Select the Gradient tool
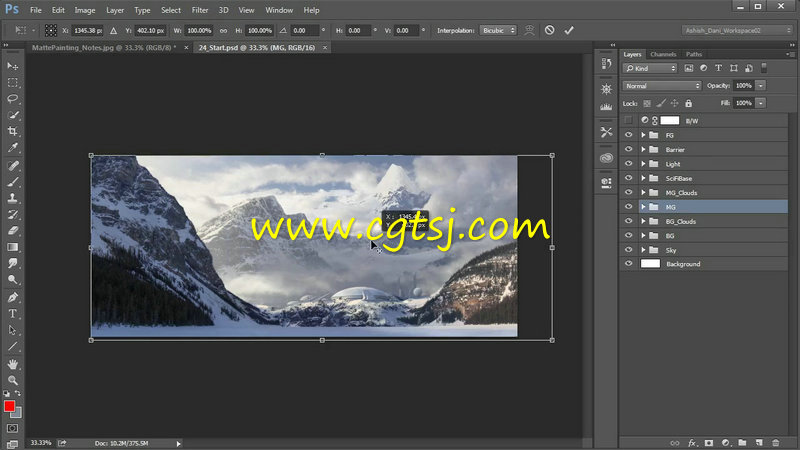The width and height of the screenshot is (800, 450). [13, 247]
